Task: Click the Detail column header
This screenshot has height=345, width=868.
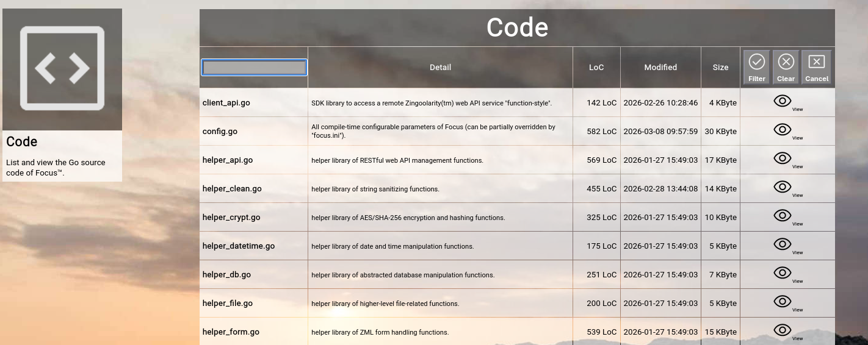Action: 440,68
